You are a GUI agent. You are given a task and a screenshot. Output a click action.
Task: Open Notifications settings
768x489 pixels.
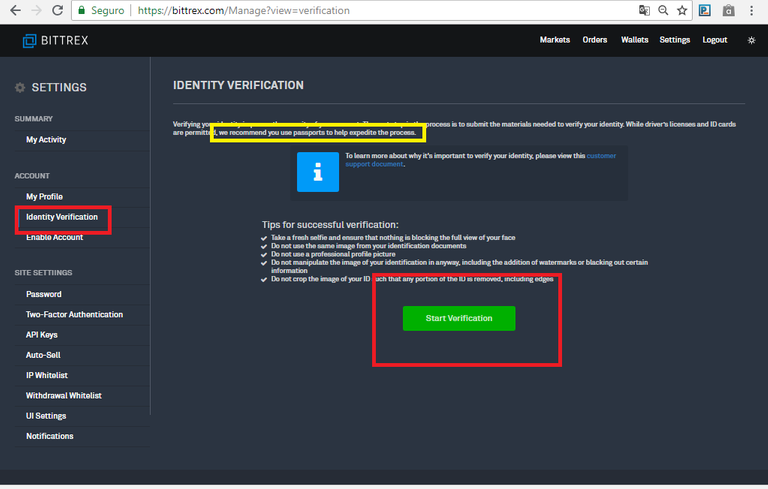coord(49,436)
